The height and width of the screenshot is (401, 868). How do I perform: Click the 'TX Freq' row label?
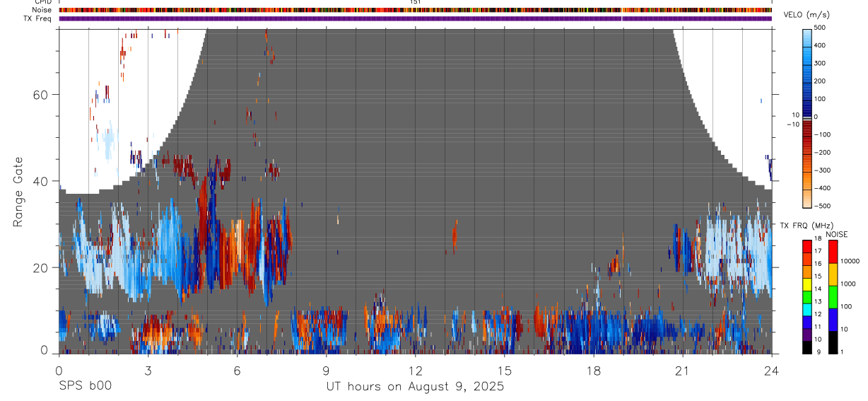click(38, 18)
